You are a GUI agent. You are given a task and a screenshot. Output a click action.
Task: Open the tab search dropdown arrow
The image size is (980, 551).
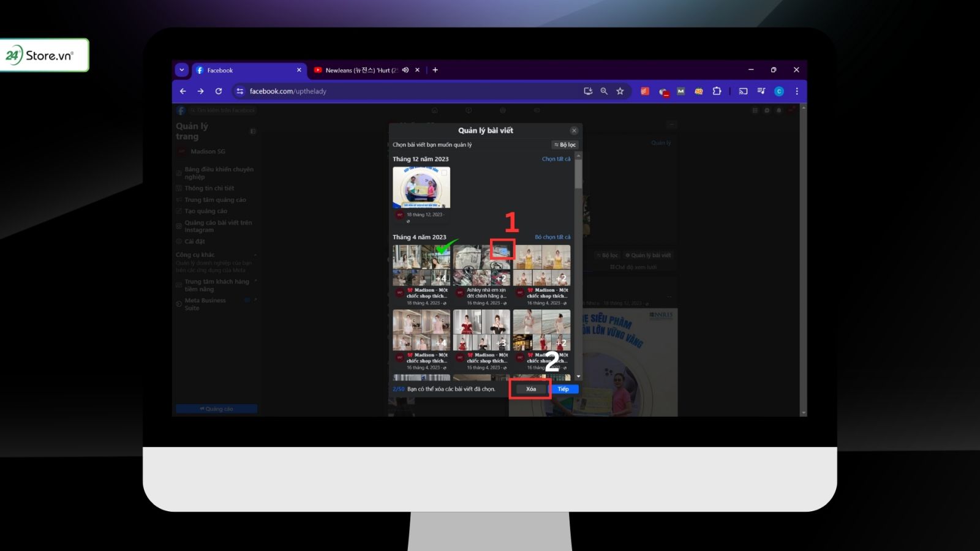(x=181, y=70)
